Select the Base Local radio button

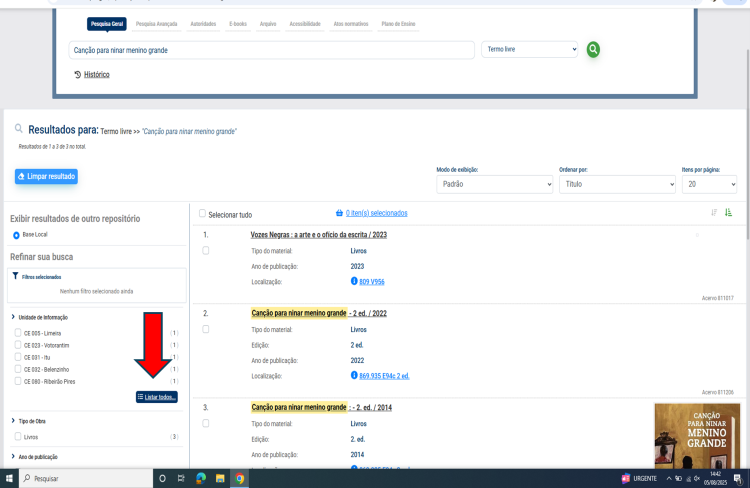click(16, 235)
